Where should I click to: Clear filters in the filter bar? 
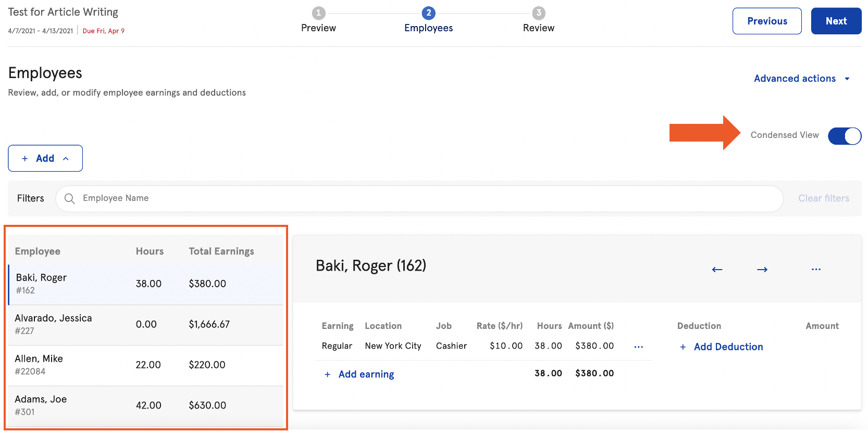tap(823, 198)
